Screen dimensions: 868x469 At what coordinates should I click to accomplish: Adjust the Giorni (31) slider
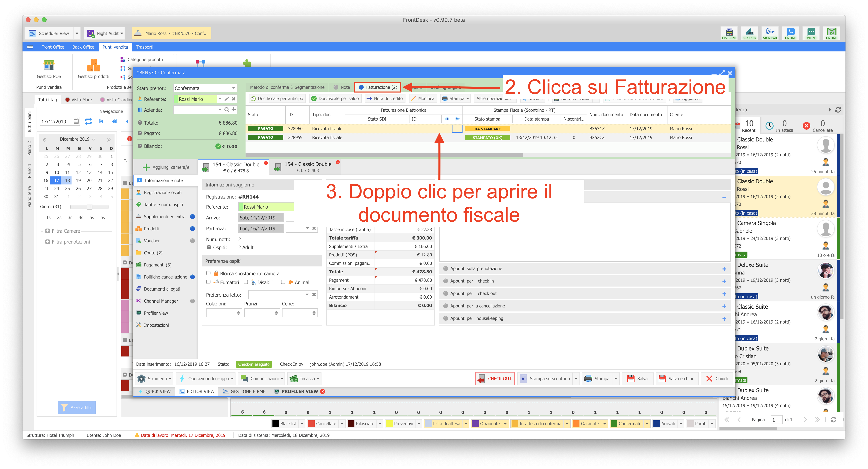(x=89, y=207)
